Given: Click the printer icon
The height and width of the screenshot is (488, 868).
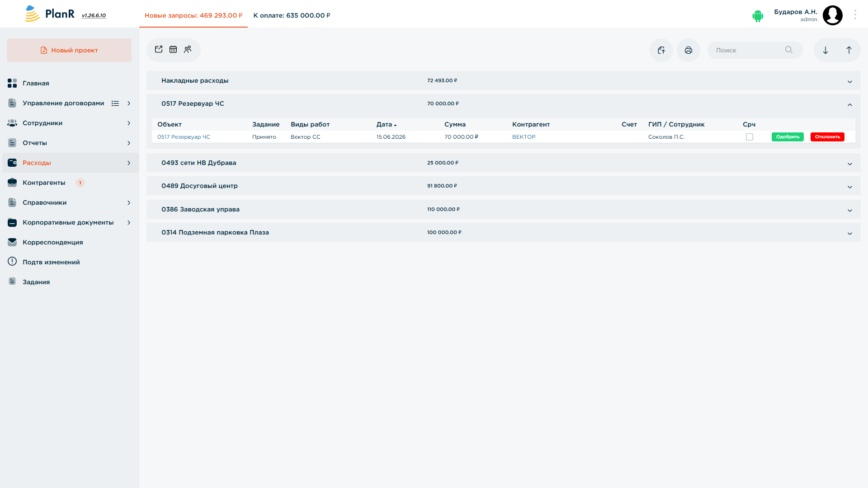Looking at the screenshot, I should pyautogui.click(x=688, y=50).
